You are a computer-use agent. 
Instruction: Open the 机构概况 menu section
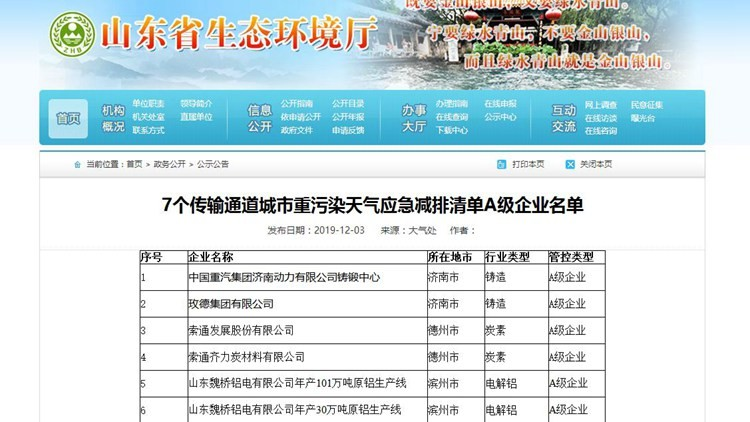pyautogui.click(x=113, y=118)
